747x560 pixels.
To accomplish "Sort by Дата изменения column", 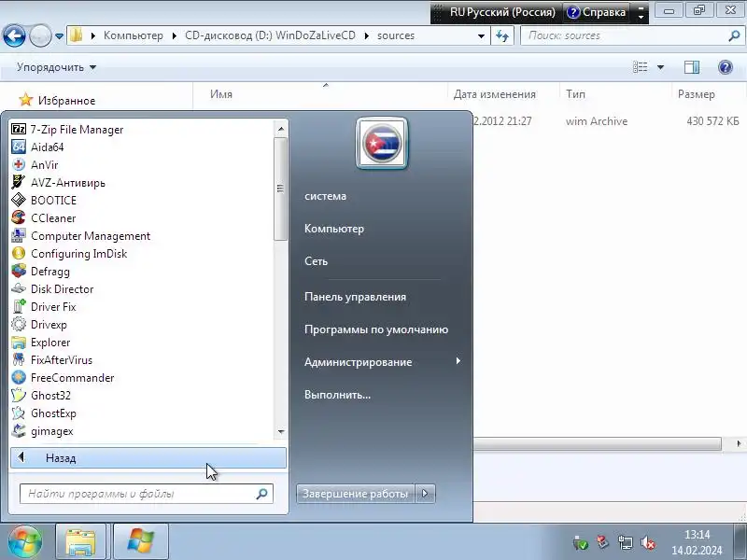I will click(495, 94).
